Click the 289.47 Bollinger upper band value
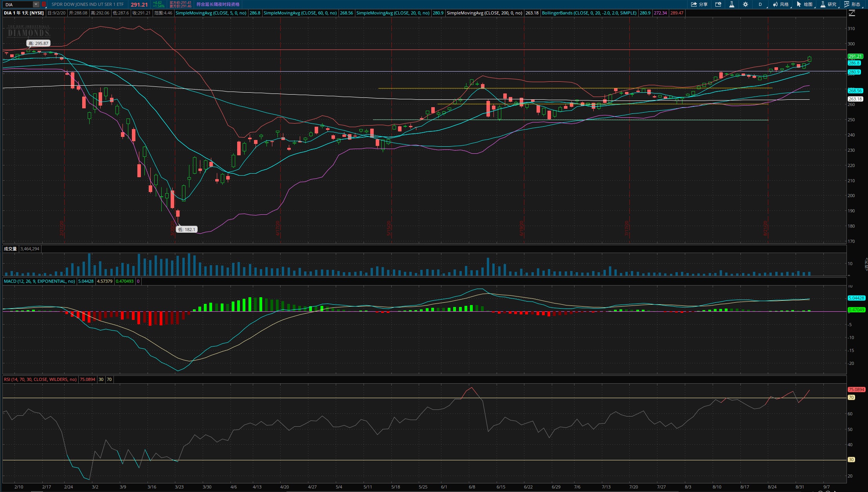The height and width of the screenshot is (492, 868). [677, 13]
